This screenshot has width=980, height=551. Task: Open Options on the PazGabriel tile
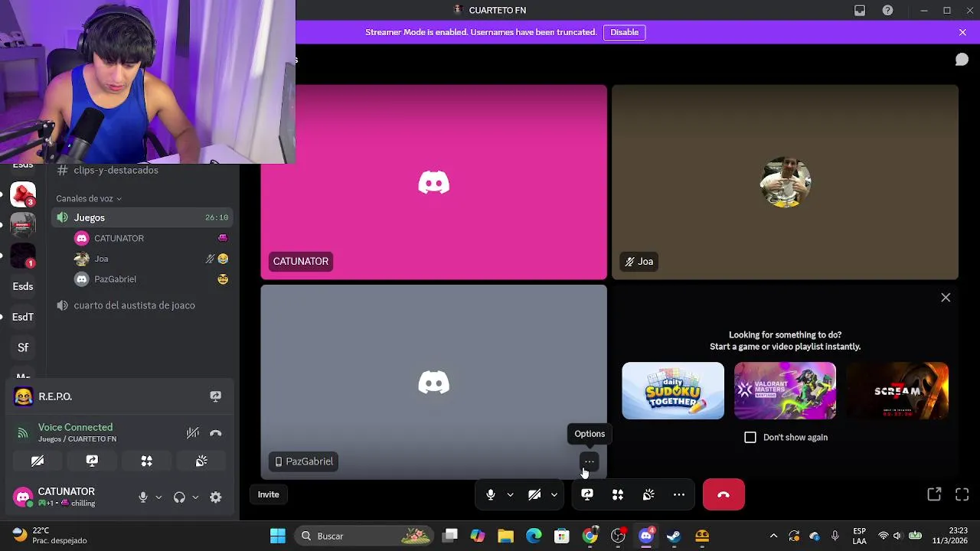(589, 461)
